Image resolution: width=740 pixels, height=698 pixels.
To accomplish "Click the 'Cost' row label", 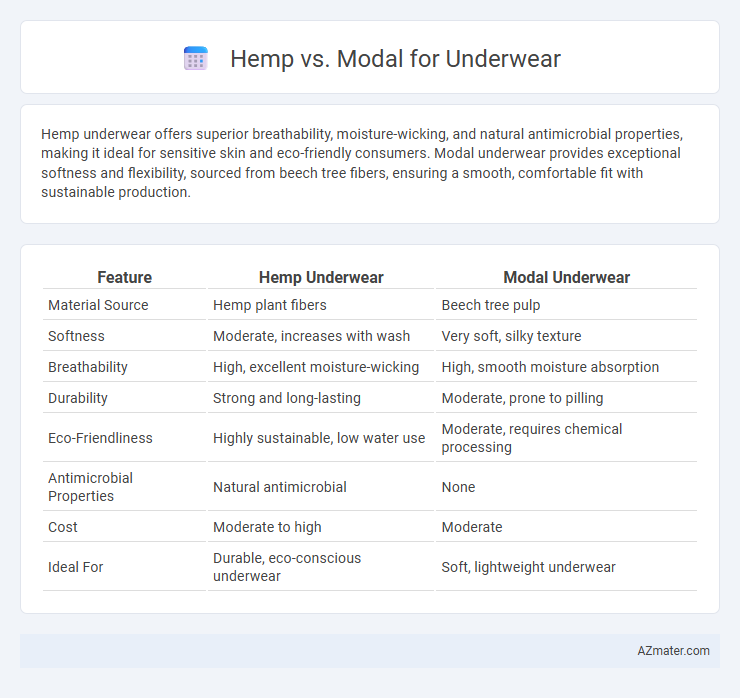I will (x=62, y=527).
